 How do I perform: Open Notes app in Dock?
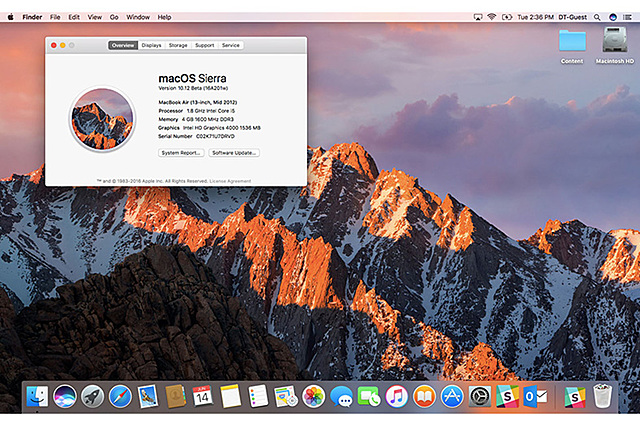pos(230,396)
